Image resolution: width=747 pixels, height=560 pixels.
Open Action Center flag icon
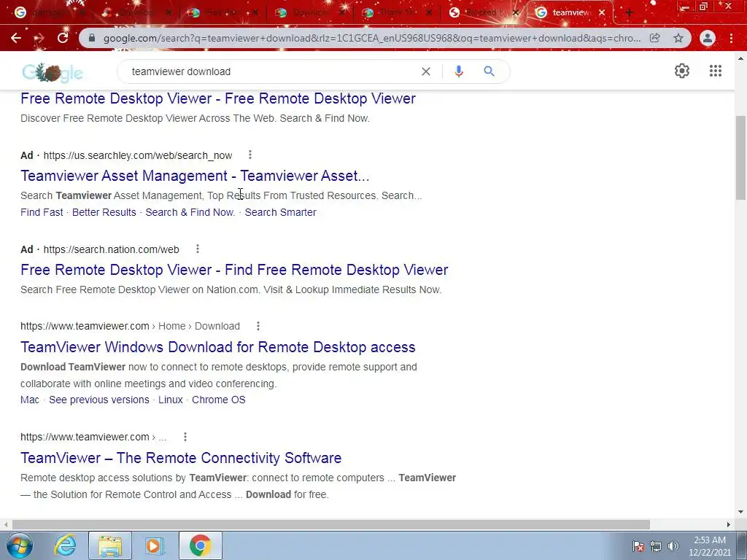(x=638, y=546)
